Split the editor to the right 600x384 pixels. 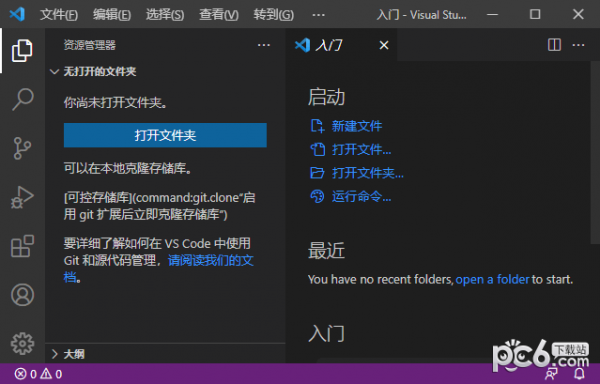pyautogui.click(x=554, y=45)
